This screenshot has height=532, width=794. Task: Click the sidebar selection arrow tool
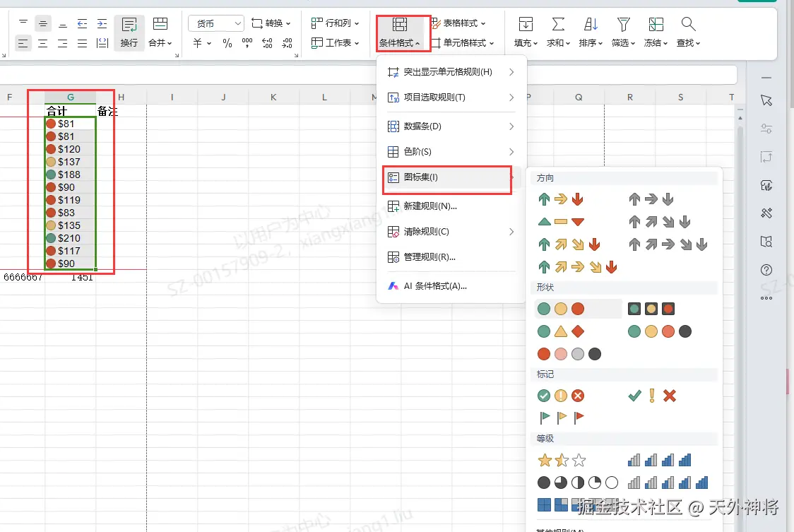(766, 100)
